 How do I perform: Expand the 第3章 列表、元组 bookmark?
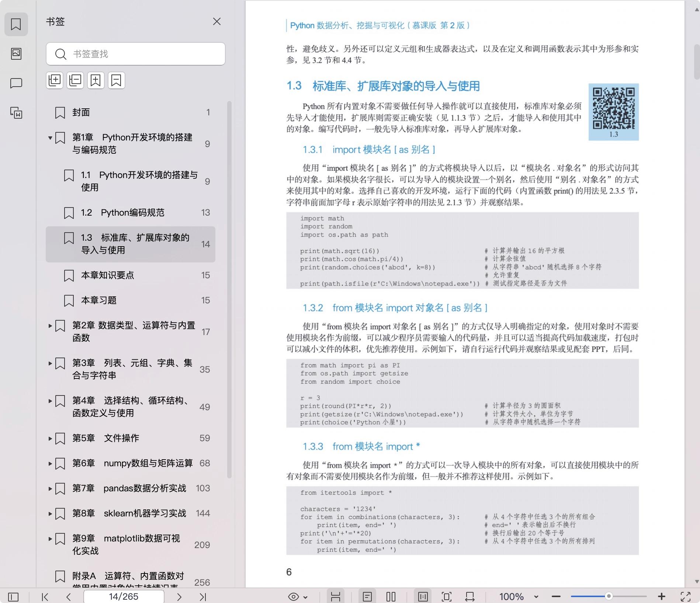click(50, 363)
